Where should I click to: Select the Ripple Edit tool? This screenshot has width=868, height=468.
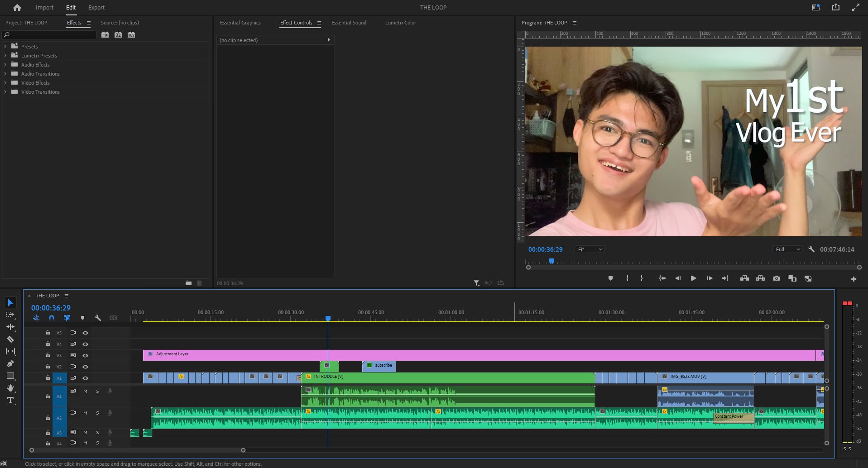point(10,327)
